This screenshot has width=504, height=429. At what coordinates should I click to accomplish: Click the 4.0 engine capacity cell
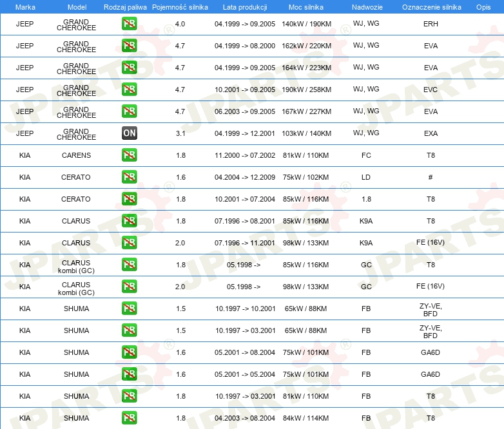pyautogui.click(x=180, y=24)
